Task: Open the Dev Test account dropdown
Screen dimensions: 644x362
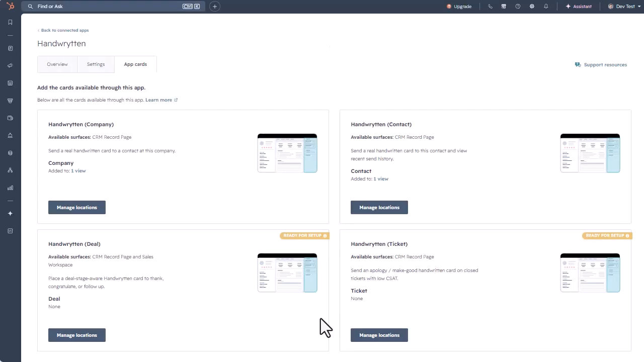Action: (x=624, y=7)
